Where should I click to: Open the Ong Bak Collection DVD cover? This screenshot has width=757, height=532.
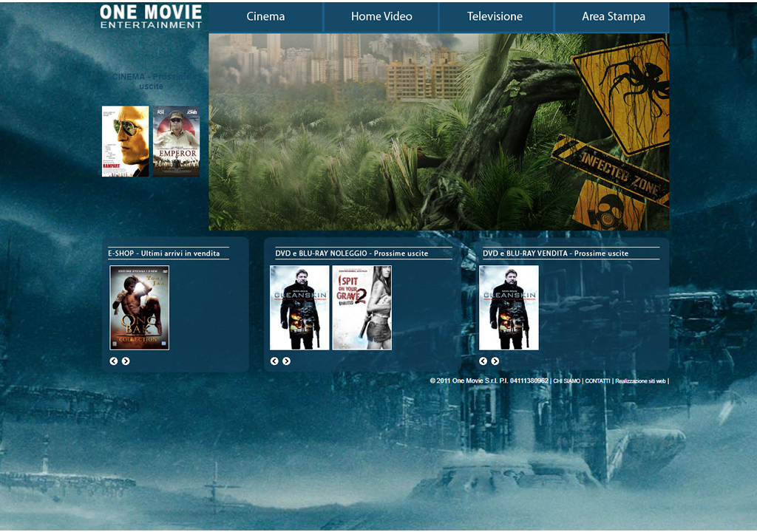pyautogui.click(x=140, y=307)
